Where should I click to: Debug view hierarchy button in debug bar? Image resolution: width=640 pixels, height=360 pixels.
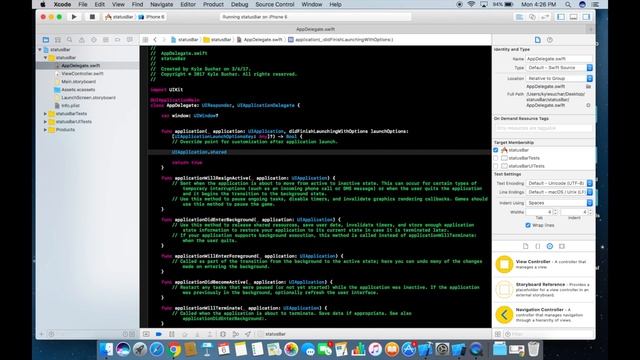223,334
